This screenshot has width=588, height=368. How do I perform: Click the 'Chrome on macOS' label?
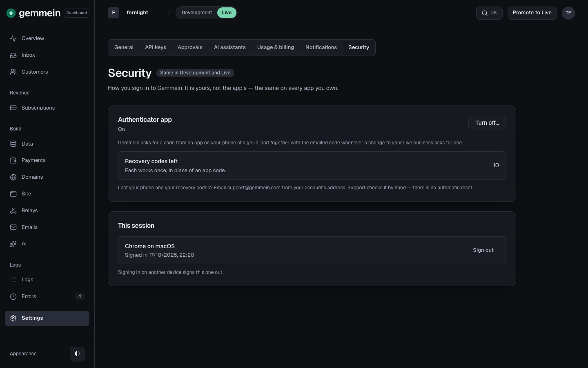point(150,246)
